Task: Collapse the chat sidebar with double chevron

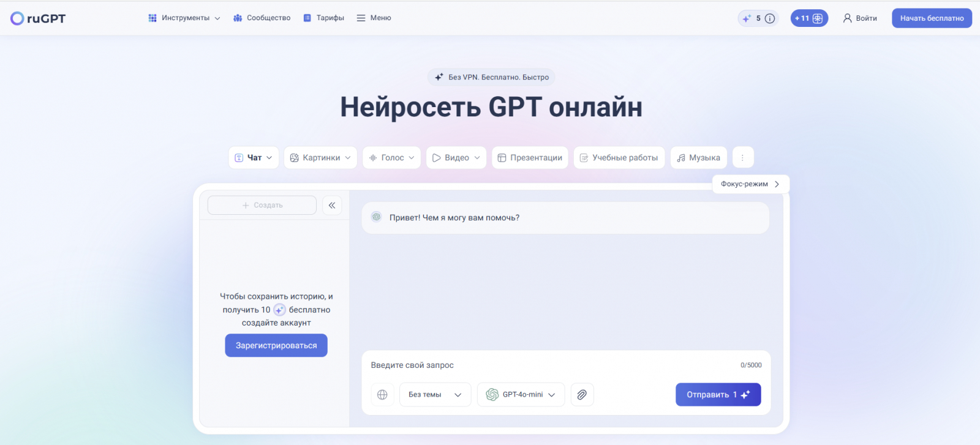Action: click(332, 206)
